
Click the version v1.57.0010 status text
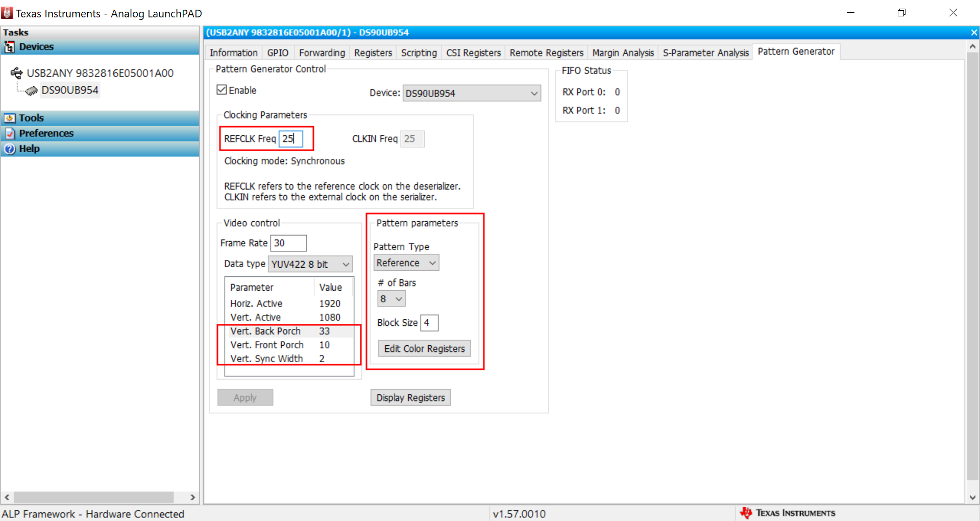519,514
